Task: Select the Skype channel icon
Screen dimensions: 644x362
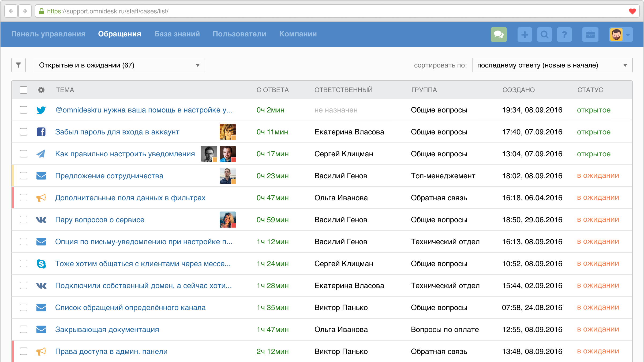Action: (x=41, y=263)
